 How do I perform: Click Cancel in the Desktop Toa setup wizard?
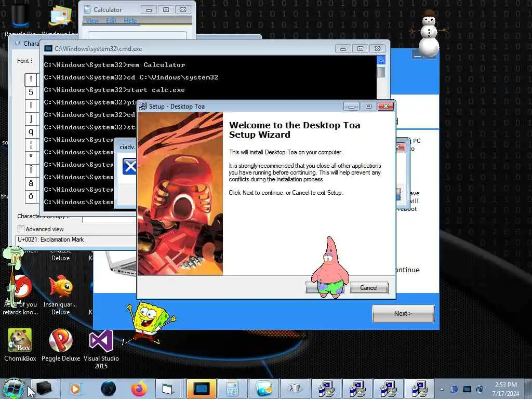(x=369, y=288)
